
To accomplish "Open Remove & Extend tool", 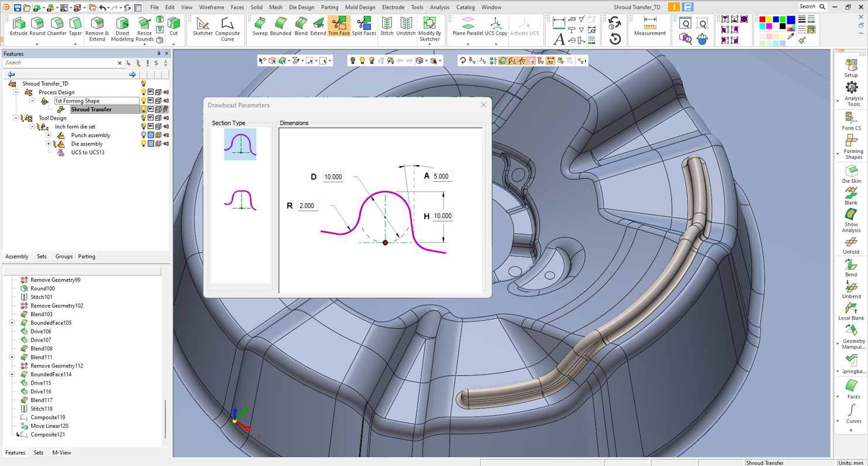I will 97,29.
